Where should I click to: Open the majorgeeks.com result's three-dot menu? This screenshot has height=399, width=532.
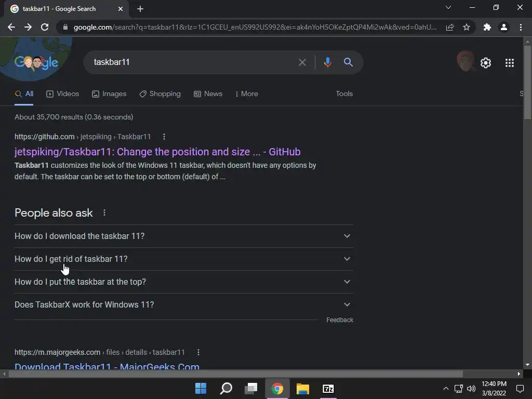(x=198, y=353)
